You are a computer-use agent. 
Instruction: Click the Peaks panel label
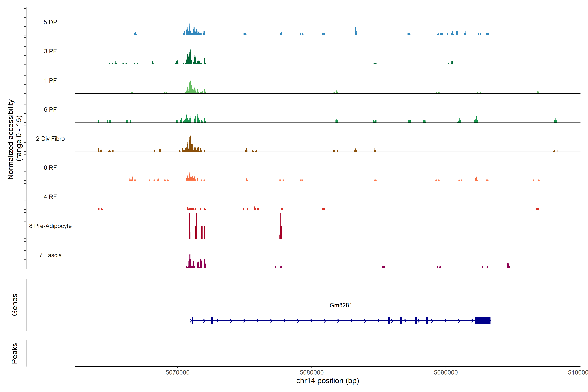[x=15, y=353]
